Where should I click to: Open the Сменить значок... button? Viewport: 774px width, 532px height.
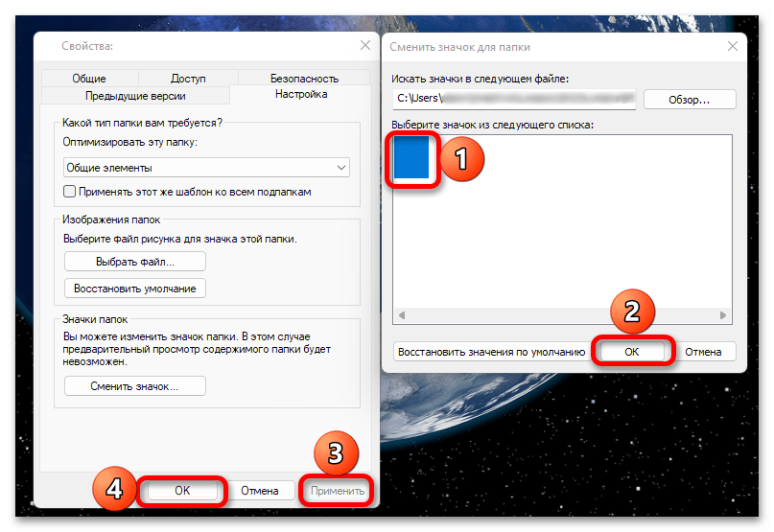click(x=135, y=386)
